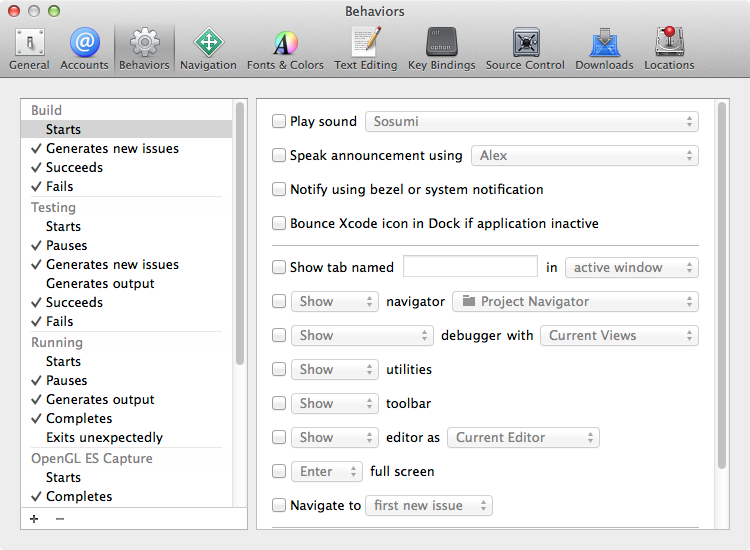
Task: Select Exits unexpectedly under Running
Action: (x=104, y=437)
